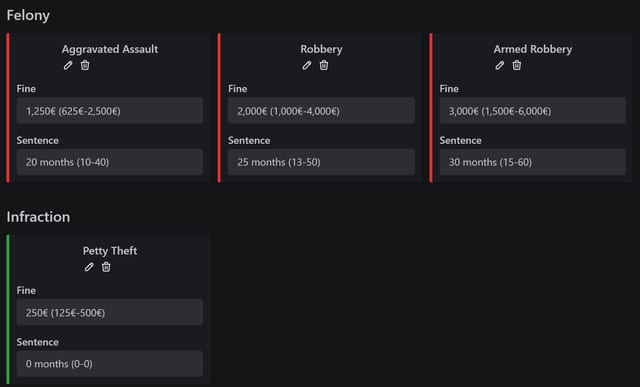Image resolution: width=640 pixels, height=387 pixels.
Task: Click the Fine label in Robbery card
Action: (238, 89)
